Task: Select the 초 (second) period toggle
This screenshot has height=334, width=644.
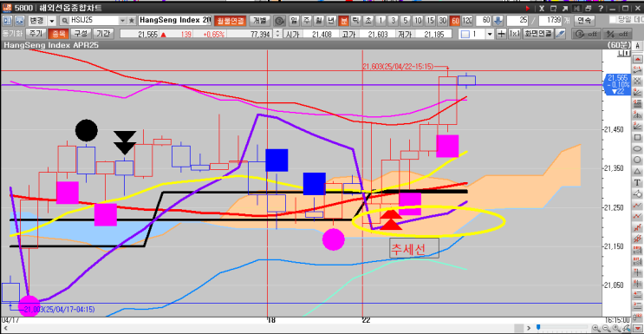Action: (368, 20)
